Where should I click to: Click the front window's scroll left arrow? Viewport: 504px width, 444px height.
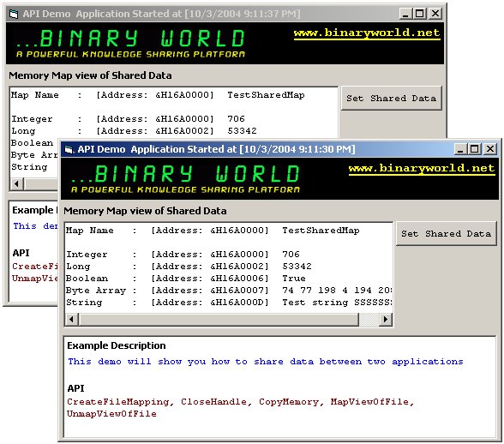point(72,319)
